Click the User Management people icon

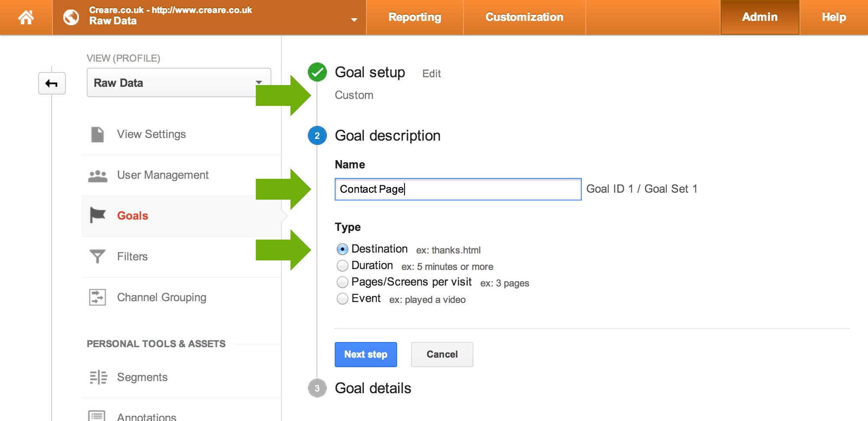click(98, 176)
